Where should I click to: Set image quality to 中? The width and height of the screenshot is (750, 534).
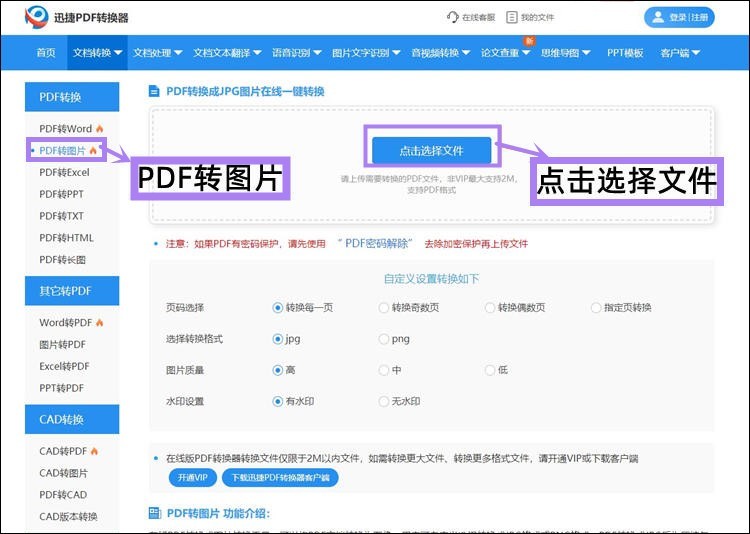pyautogui.click(x=384, y=370)
